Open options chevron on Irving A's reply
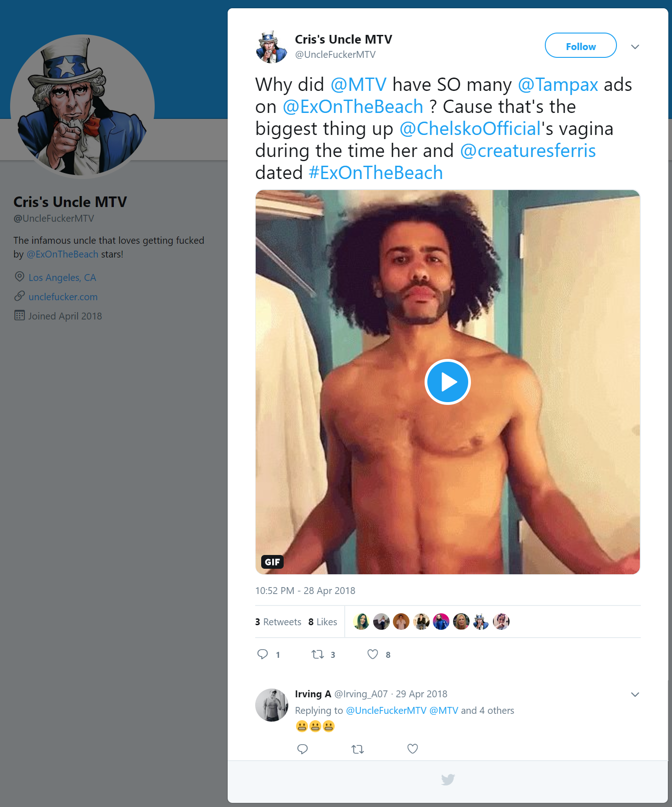Screen dimensions: 672x807 [635, 695]
